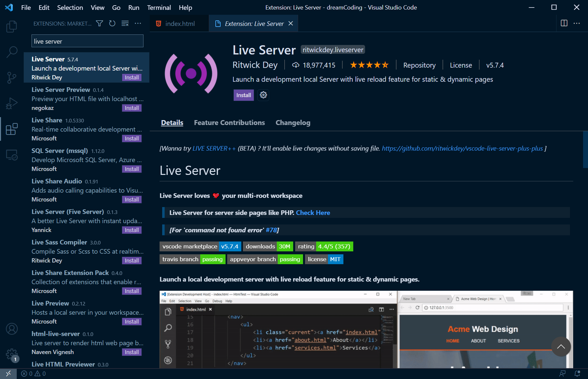
Task: Clear extensions search results icon
Action: pos(125,23)
